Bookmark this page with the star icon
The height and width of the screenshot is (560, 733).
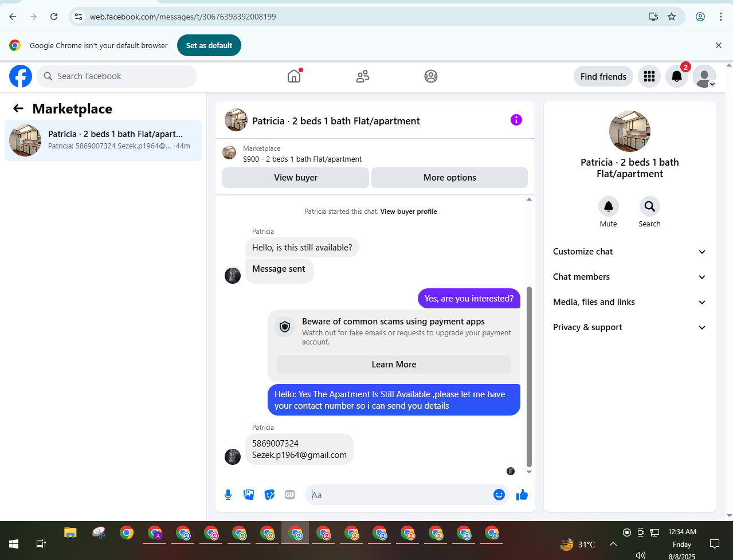pos(672,17)
